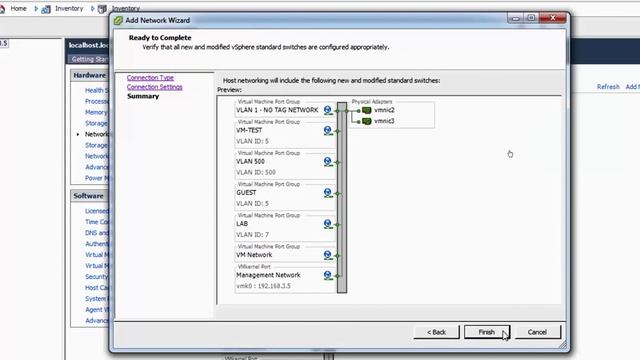Click the globe icon beside VLAN 1 - NO TAG NETWORK
640x360 pixels.
pyautogui.click(x=328, y=110)
